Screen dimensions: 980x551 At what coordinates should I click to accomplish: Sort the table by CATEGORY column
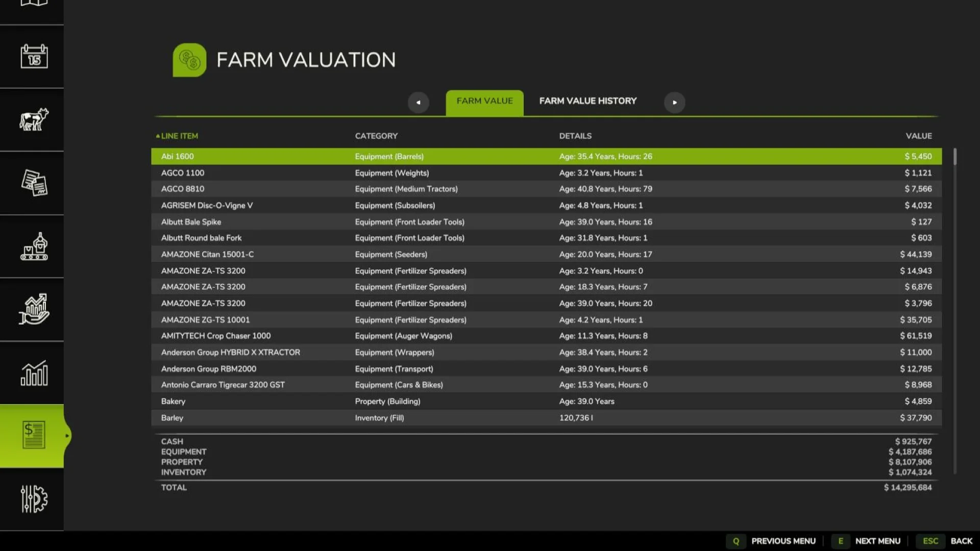tap(376, 136)
